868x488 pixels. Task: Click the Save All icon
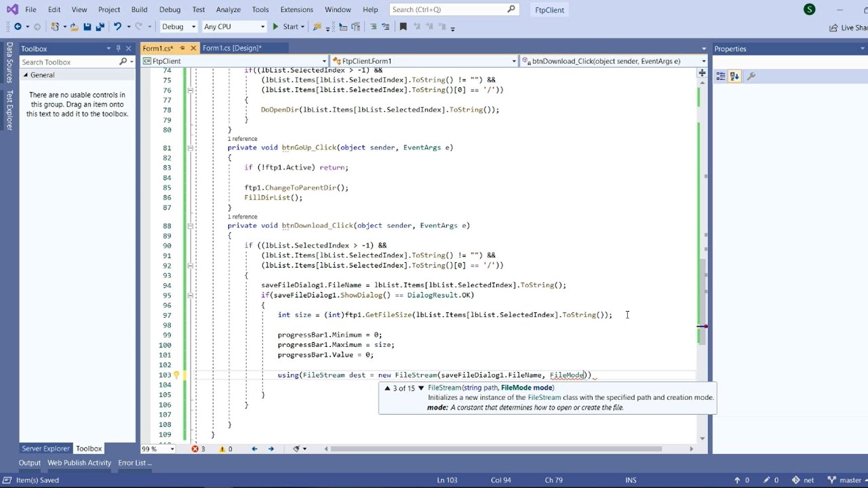tap(100, 26)
